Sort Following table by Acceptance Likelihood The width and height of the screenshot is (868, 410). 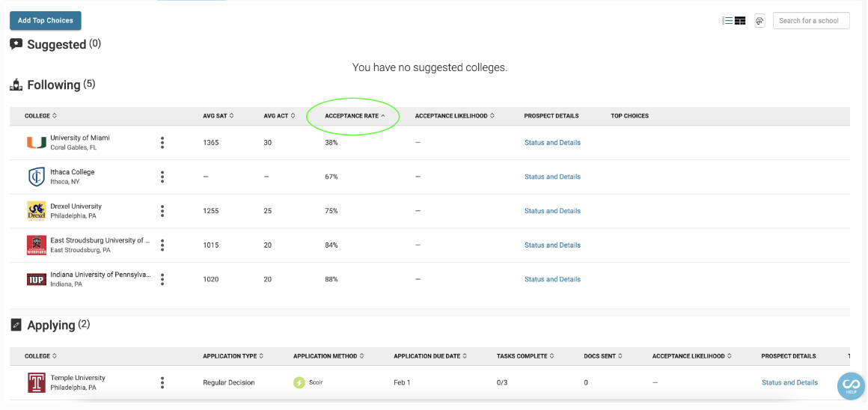coord(454,116)
